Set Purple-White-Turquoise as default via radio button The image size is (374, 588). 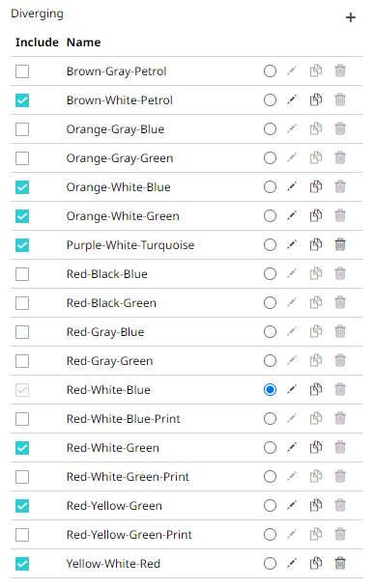[x=270, y=245]
